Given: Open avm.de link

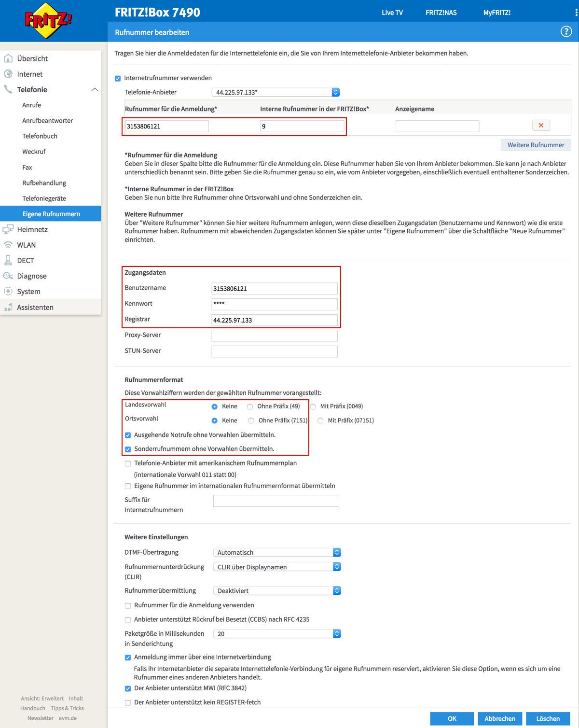Looking at the screenshot, I should pyautogui.click(x=68, y=718).
